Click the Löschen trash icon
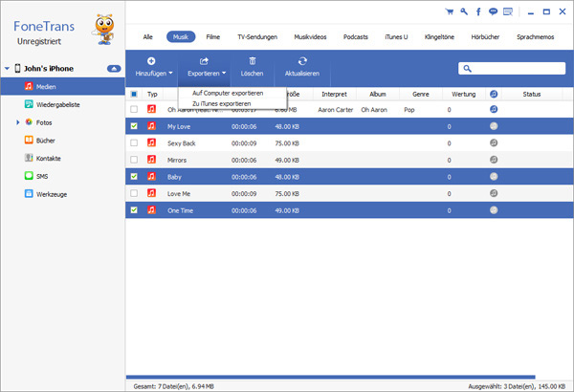Screen dimensions: 574x392 tap(253, 61)
